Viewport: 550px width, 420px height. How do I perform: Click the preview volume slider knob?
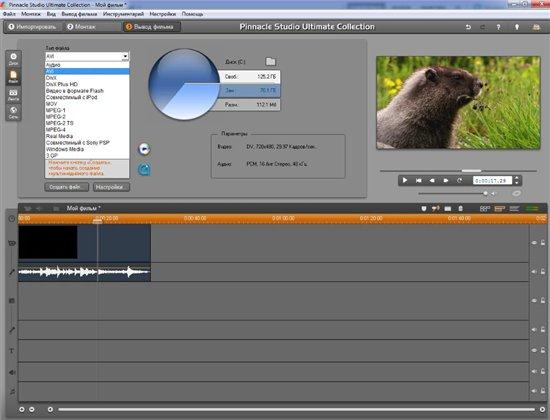pyautogui.click(x=485, y=193)
